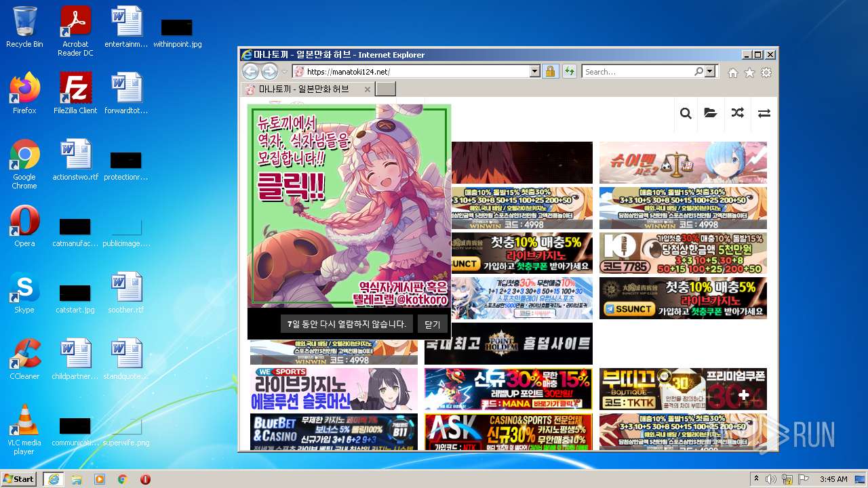The height and width of the screenshot is (488, 868).
Task: Click the ASK Casino & Sports banner
Action: point(509,432)
